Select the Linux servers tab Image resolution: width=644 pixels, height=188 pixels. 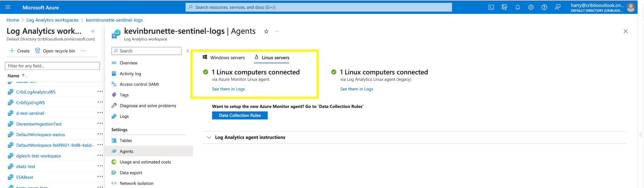(x=272, y=58)
